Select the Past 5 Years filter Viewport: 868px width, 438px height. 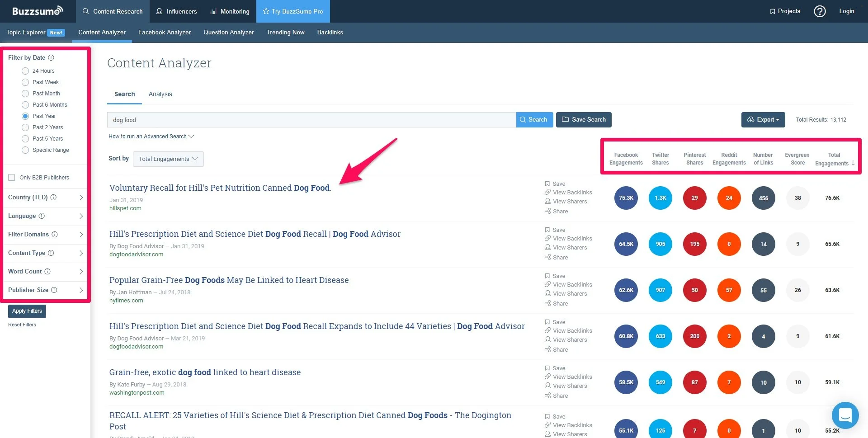(25, 139)
